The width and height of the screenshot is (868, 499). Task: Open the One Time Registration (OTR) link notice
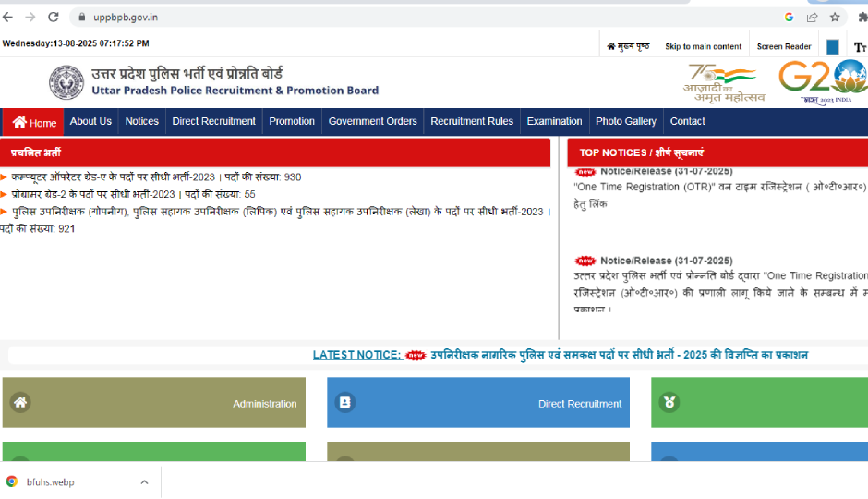tap(720, 195)
